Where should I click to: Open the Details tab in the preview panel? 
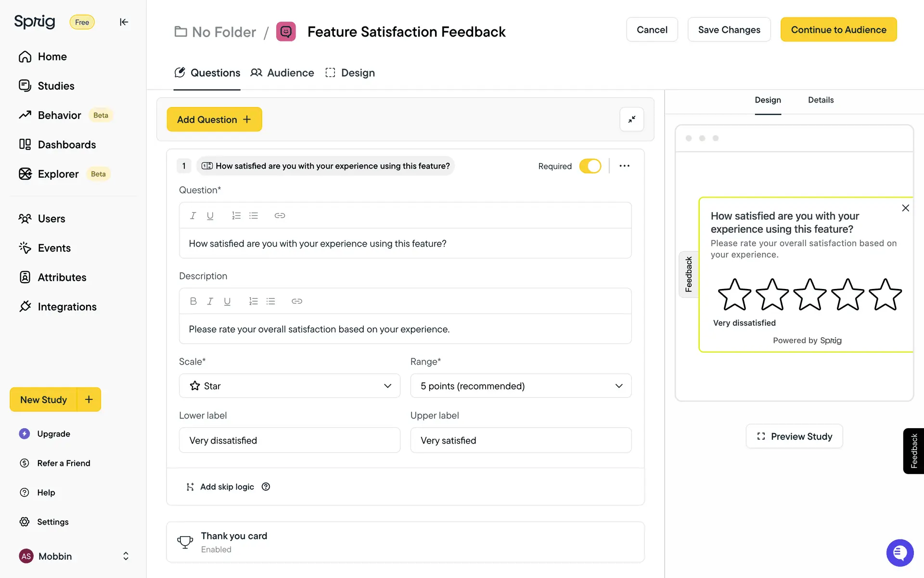[x=821, y=100]
